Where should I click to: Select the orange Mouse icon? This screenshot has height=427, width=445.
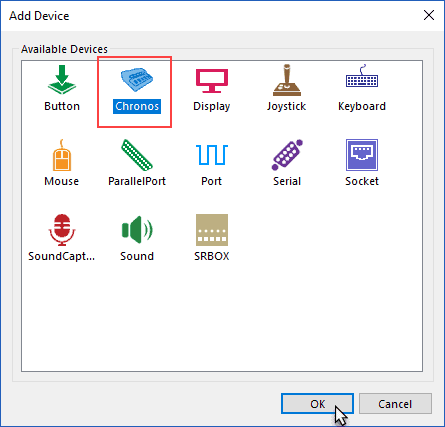[62, 155]
